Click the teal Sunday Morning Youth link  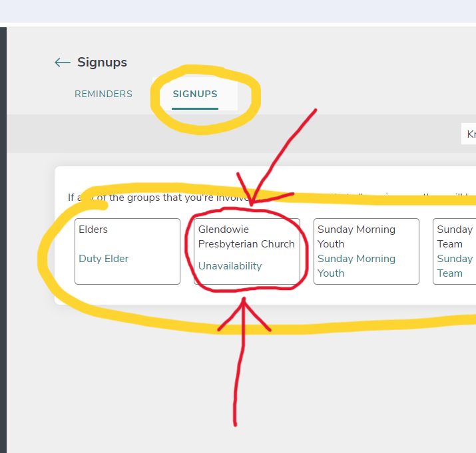click(x=356, y=265)
